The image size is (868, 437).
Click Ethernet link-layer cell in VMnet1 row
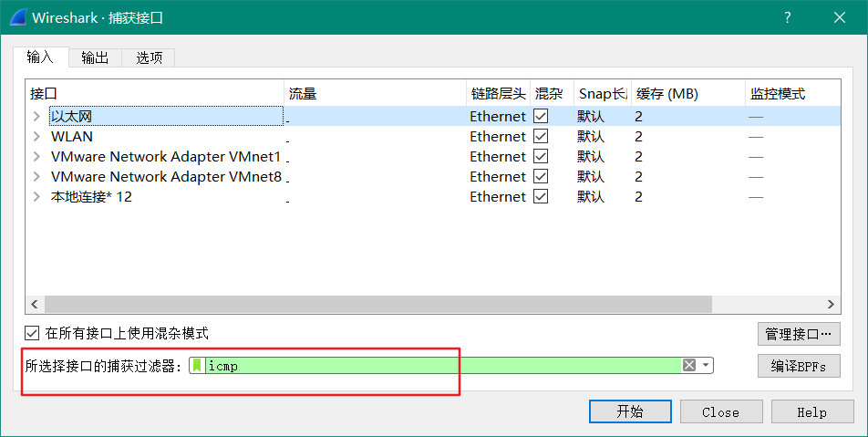(498, 156)
